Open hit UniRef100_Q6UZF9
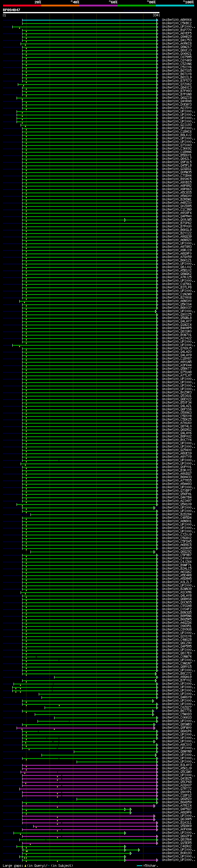 (177, 836)
